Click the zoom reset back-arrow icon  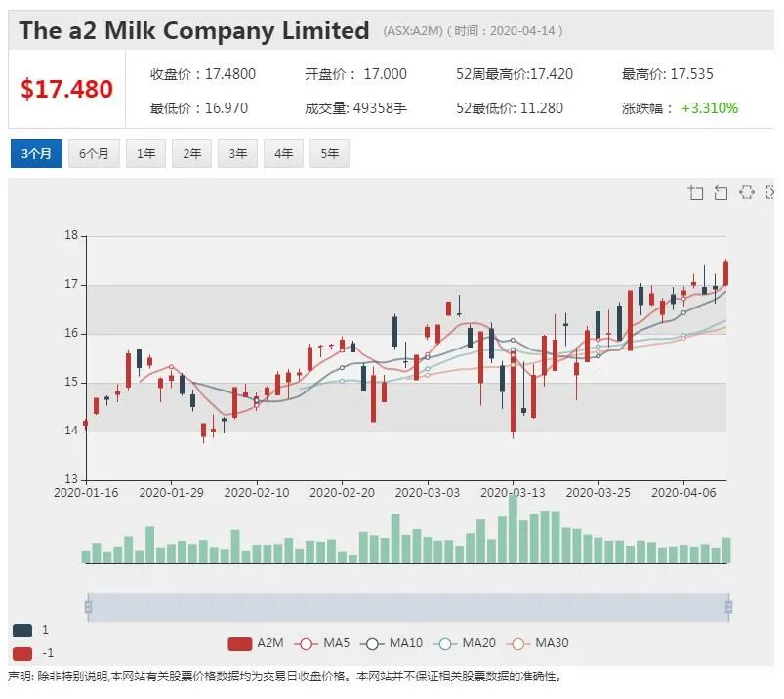[x=721, y=192]
